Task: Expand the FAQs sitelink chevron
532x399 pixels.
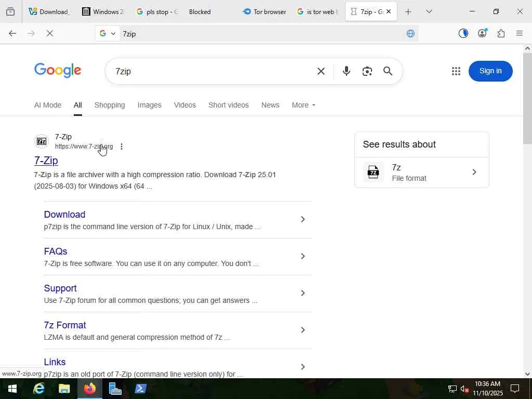Action: [303, 257]
